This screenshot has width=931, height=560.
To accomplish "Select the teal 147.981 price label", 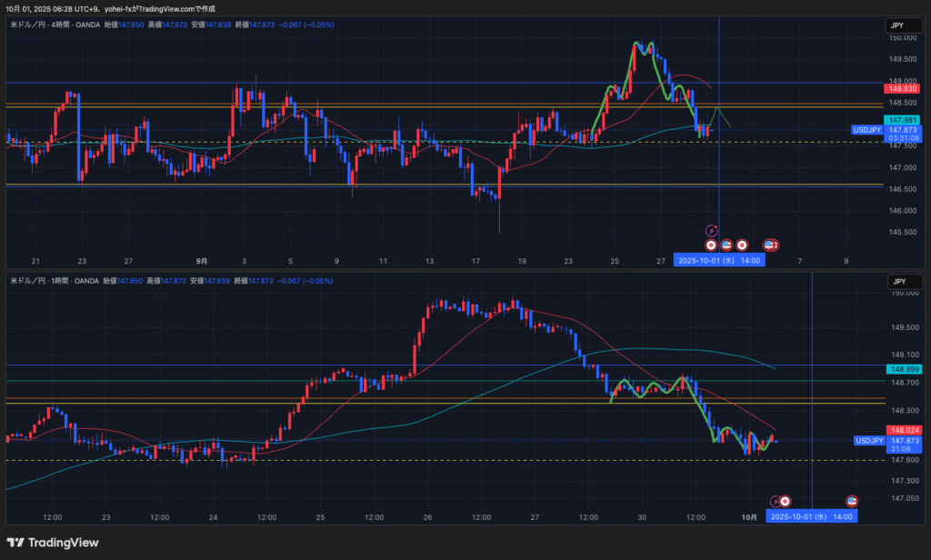I will (902, 120).
